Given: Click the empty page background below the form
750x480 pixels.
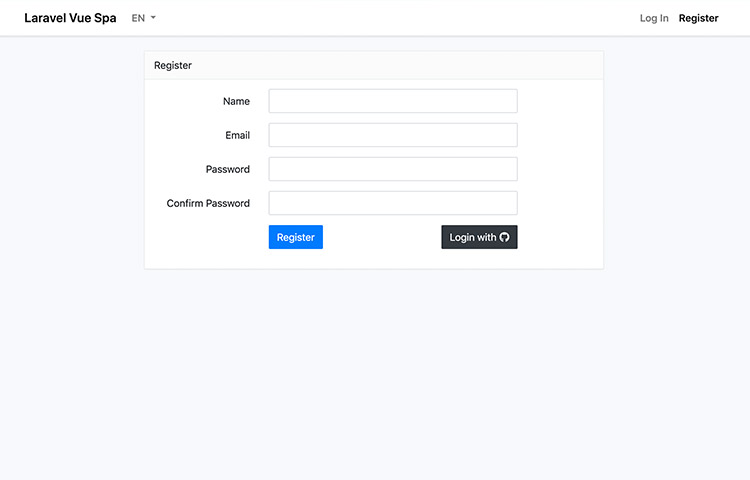Looking at the screenshot, I should click(375, 380).
